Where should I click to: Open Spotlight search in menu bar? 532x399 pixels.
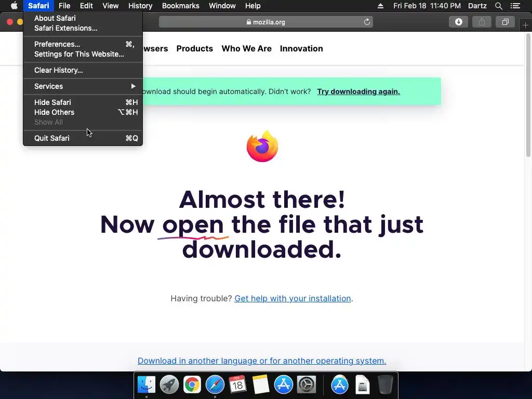pos(498,6)
